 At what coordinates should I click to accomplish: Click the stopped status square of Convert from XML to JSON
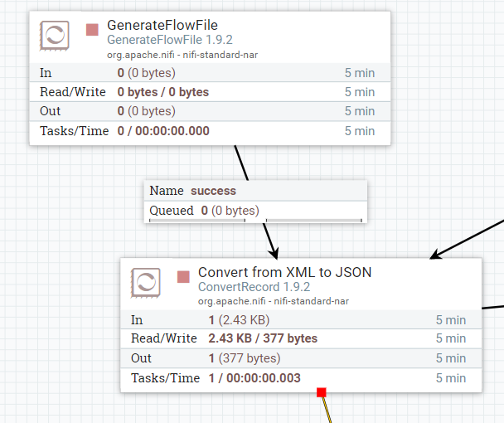click(183, 277)
